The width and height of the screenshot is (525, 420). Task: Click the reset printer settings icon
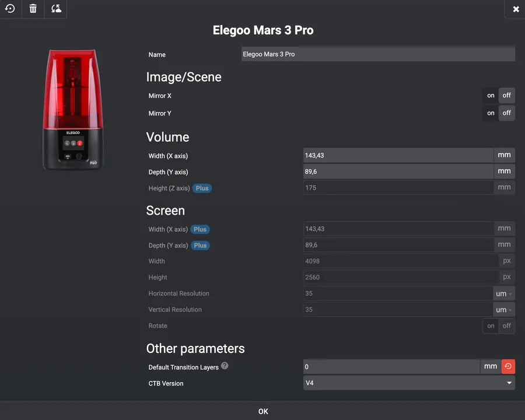[x=10, y=9]
